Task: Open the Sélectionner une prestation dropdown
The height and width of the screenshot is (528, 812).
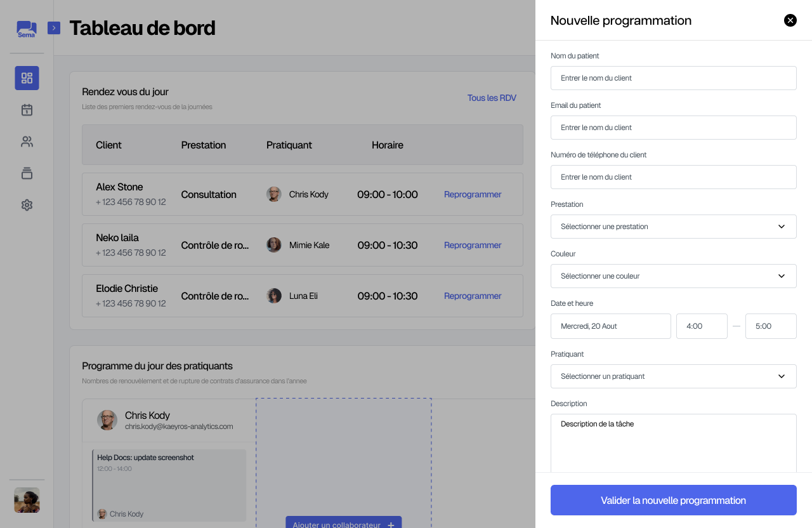Action: click(673, 227)
